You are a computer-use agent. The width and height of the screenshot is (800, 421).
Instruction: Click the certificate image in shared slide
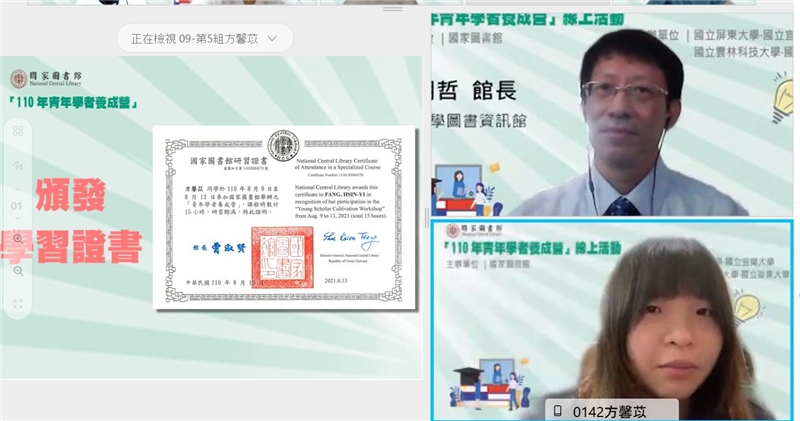[x=285, y=217]
